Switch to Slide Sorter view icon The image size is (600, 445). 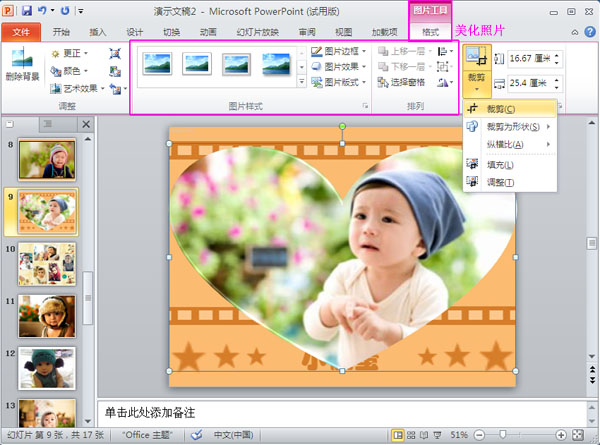(411, 435)
